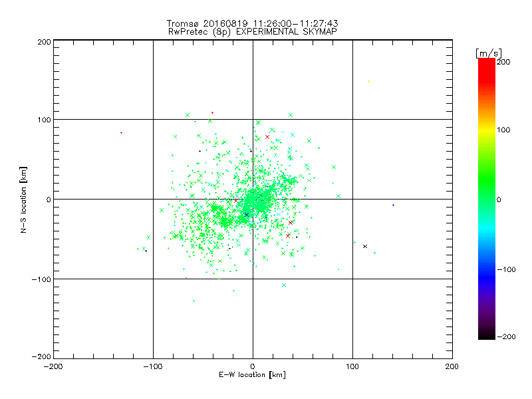Click the x-axis tick label "-200"
Image resolution: width=532 pixels, height=399 pixels.
[x=53, y=366]
